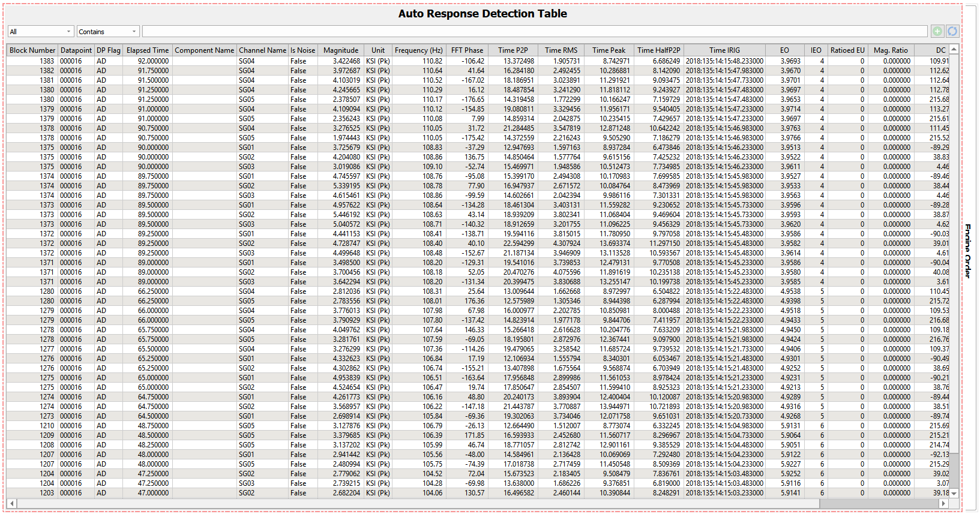Select frequency cell '110.82'
980x514 pixels.
[418, 61]
